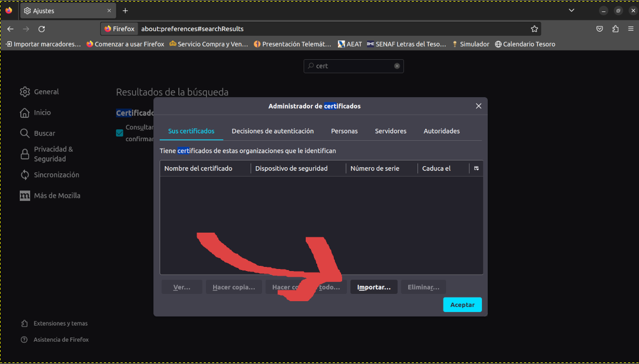Go to Privacidad & Seguridad settings
This screenshot has height=364, width=639.
[53, 154]
